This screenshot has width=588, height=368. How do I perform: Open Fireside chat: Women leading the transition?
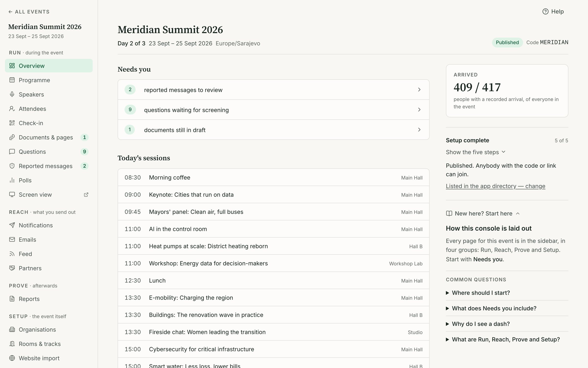[273, 332]
